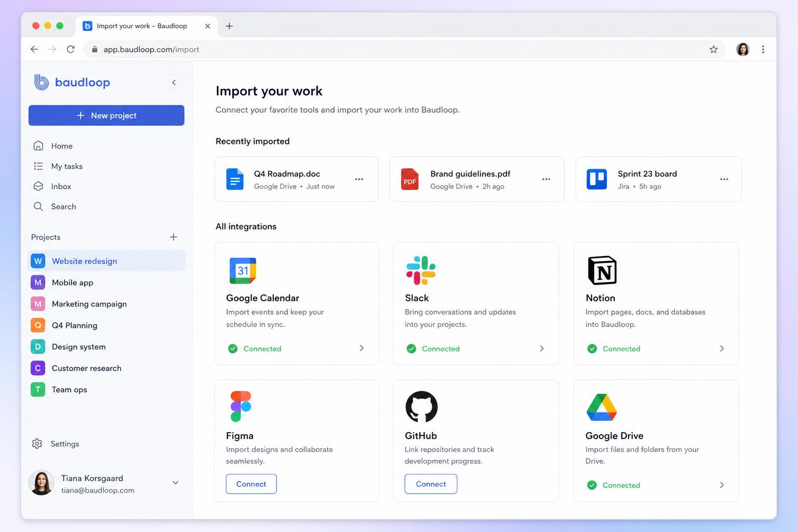Image resolution: width=798 pixels, height=532 pixels.
Task: Open more options for Sprint 23 board
Action: click(x=724, y=179)
